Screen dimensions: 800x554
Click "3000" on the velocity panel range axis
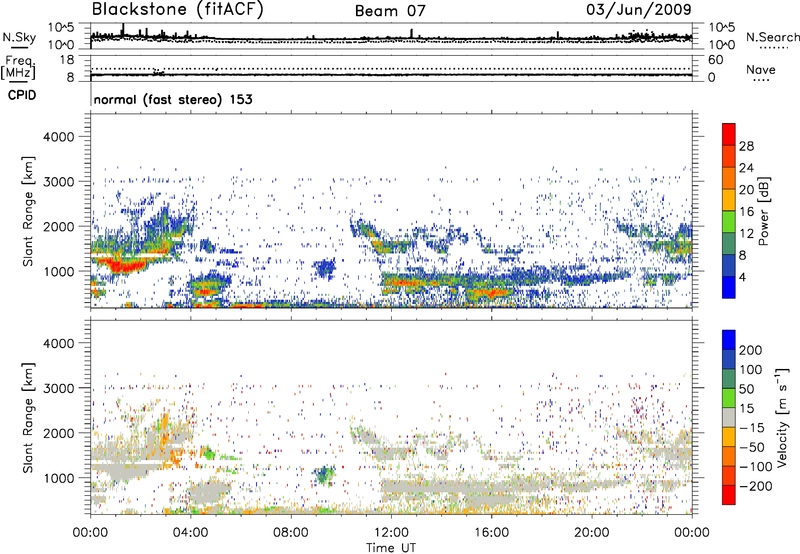click(59, 388)
